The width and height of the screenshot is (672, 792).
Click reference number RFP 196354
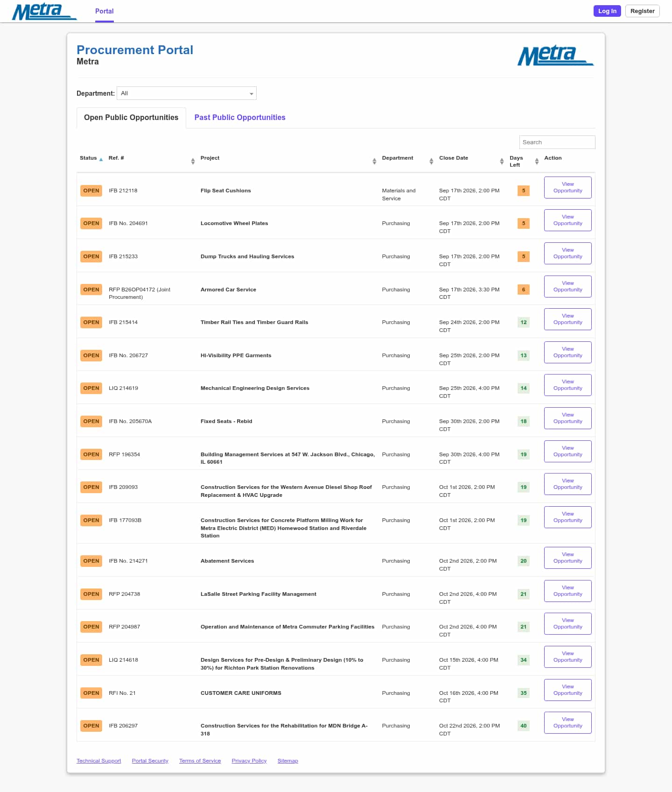pyautogui.click(x=124, y=454)
